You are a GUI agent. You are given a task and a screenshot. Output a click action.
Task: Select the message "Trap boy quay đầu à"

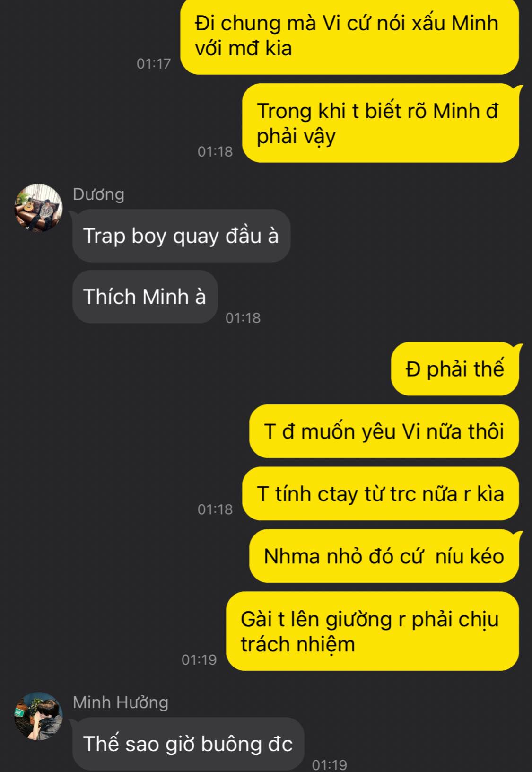[x=181, y=236]
